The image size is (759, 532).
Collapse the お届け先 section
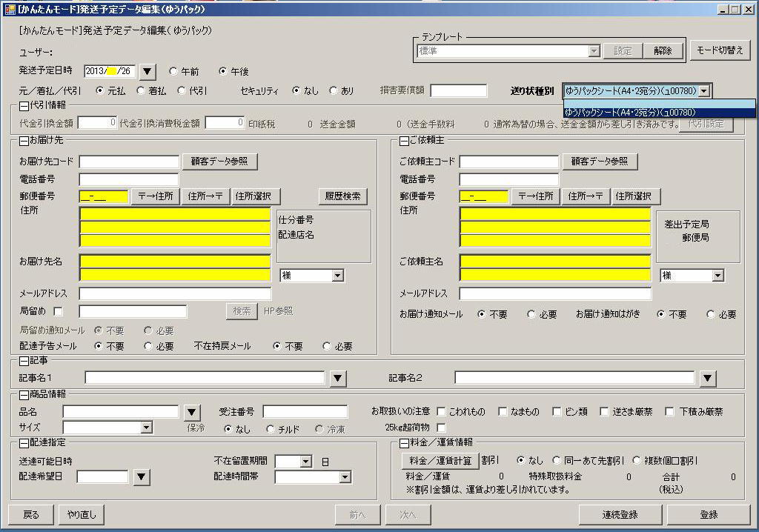24,141
